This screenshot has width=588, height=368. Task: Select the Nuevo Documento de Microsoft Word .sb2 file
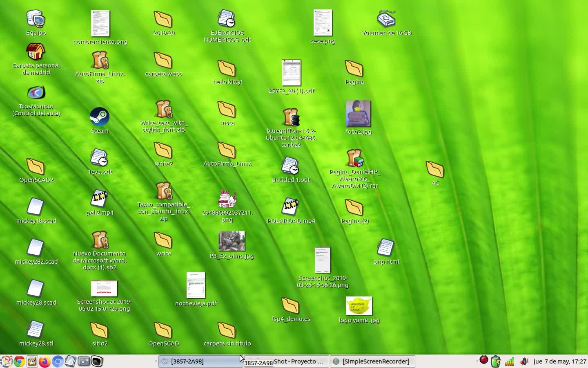pos(100,240)
